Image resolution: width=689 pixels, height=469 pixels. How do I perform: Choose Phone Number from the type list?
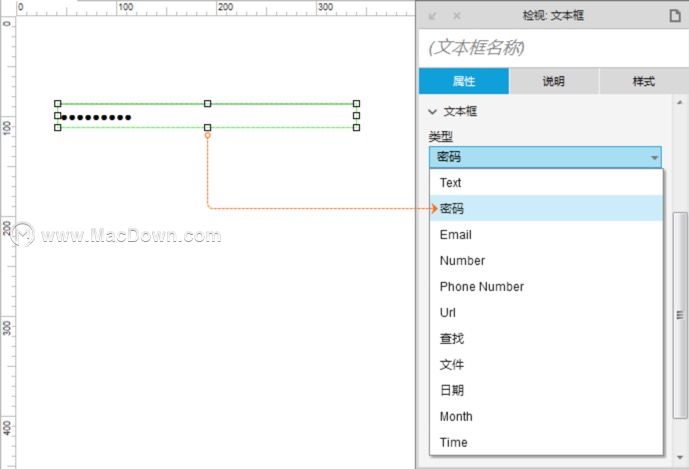click(x=546, y=286)
